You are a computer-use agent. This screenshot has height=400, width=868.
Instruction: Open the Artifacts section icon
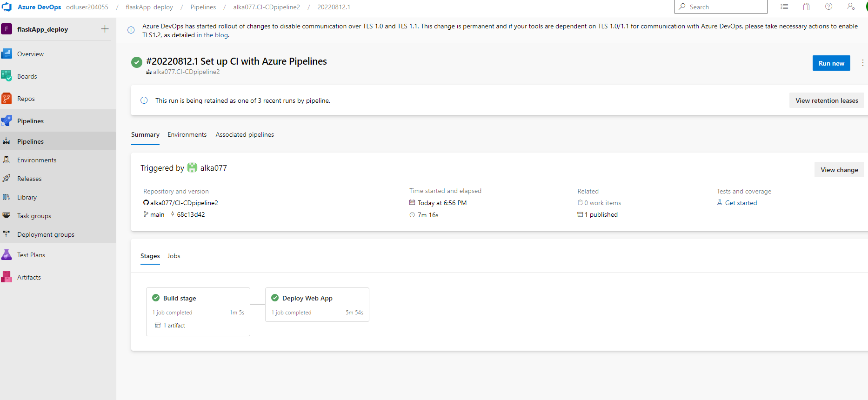click(x=7, y=277)
